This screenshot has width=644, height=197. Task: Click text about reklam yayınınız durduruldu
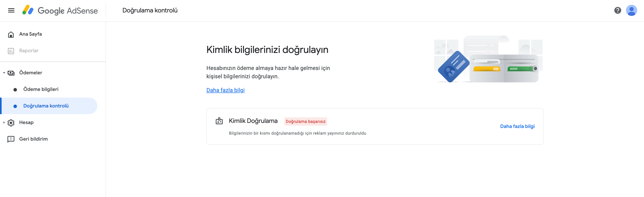(x=297, y=133)
